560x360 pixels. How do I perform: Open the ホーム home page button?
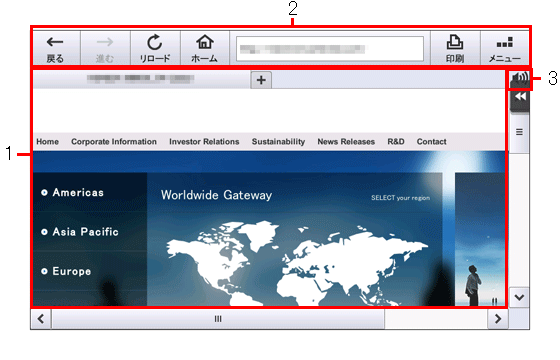[205, 48]
